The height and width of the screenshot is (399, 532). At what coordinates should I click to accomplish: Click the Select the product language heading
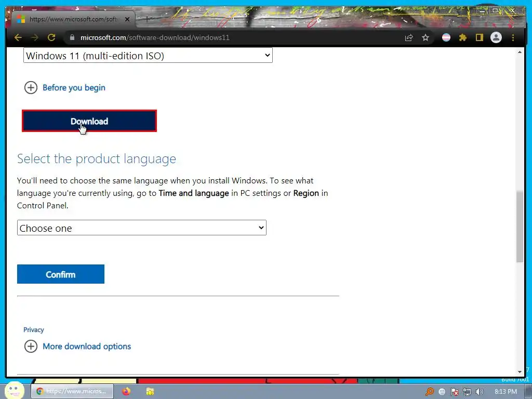[x=97, y=159]
